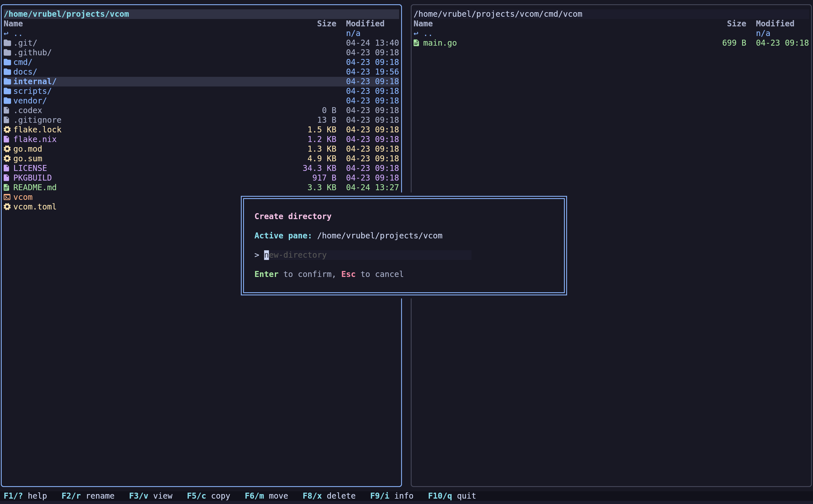Select the vcom.toml file name
The height and width of the screenshot is (504, 813).
(35, 207)
